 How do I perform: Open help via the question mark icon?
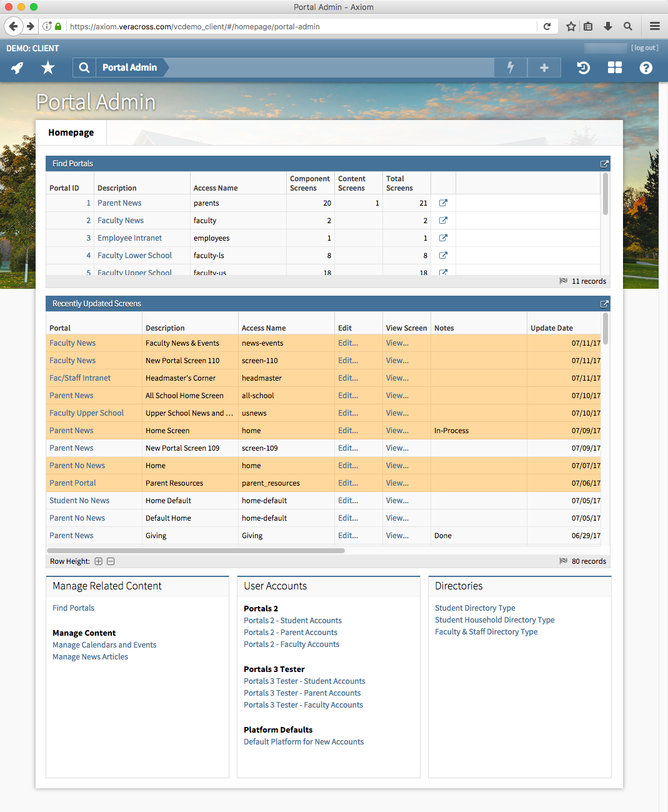[x=646, y=68]
